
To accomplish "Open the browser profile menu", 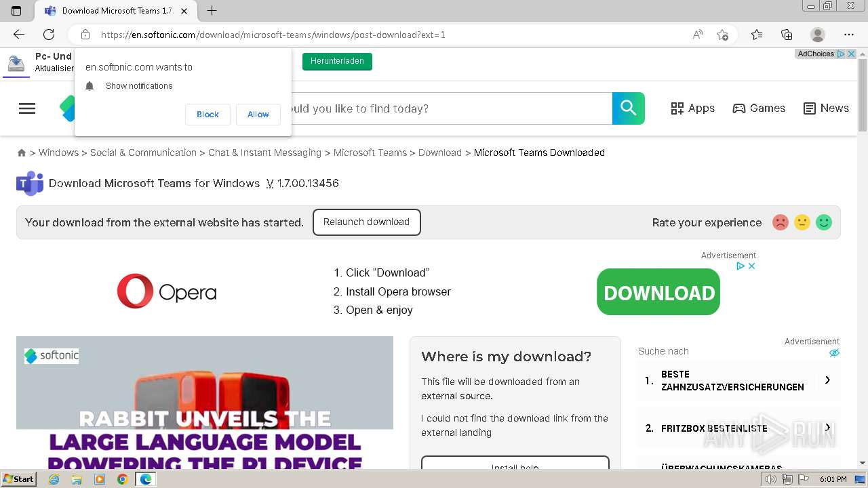I will coord(818,35).
